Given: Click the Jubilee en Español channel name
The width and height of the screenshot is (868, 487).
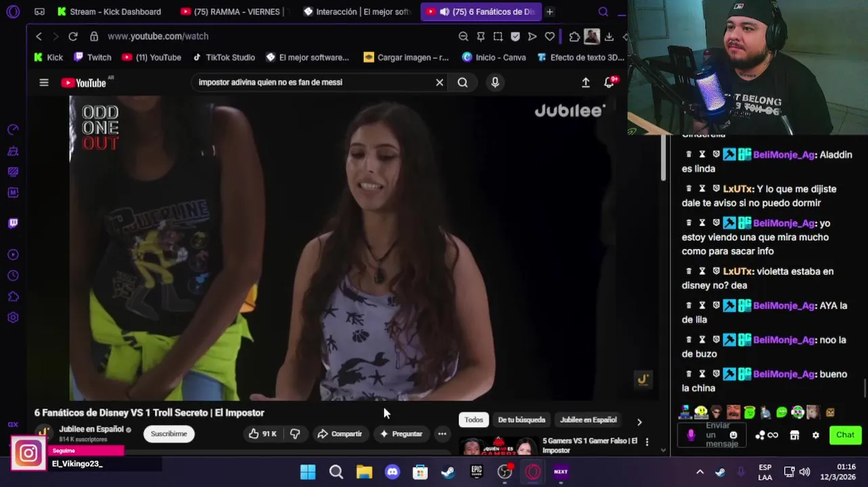Looking at the screenshot, I should point(91,429).
